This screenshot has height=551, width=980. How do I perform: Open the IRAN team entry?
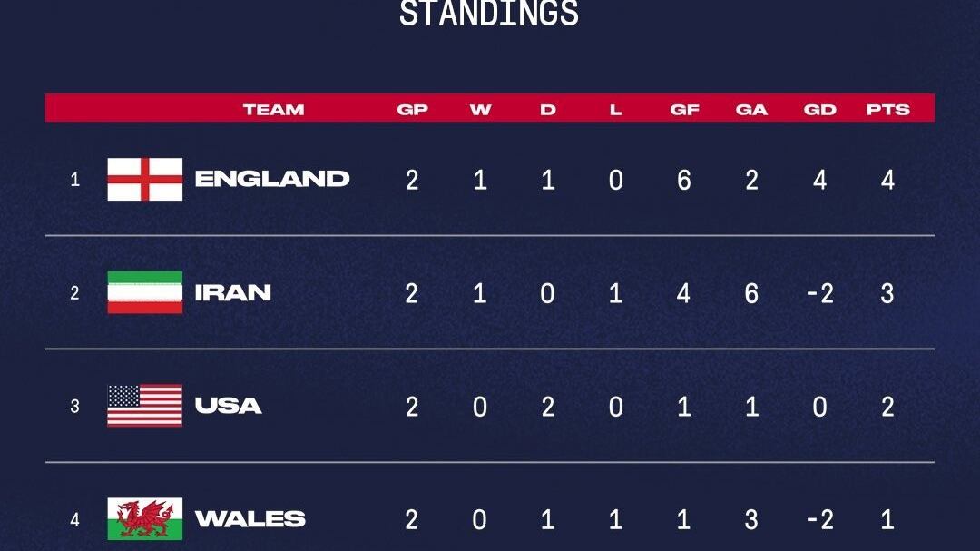pos(232,292)
